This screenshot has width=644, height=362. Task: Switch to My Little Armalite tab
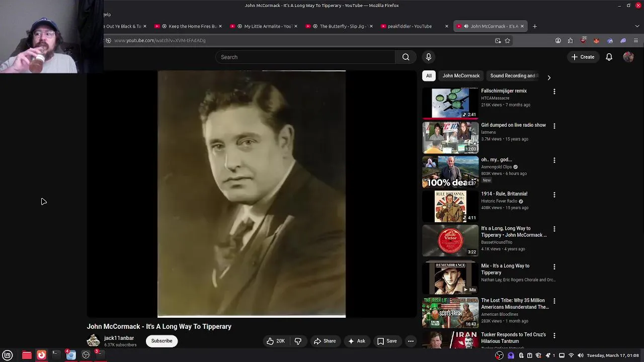point(264,26)
